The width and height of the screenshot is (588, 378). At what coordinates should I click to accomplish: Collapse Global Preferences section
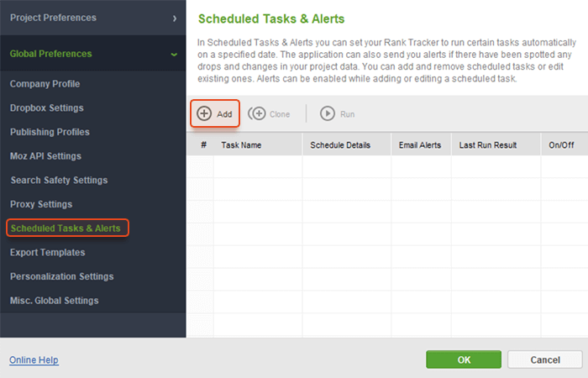pos(93,54)
